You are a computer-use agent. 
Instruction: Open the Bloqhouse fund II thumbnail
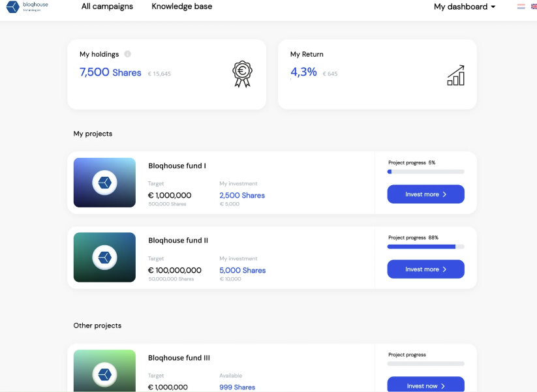point(104,257)
